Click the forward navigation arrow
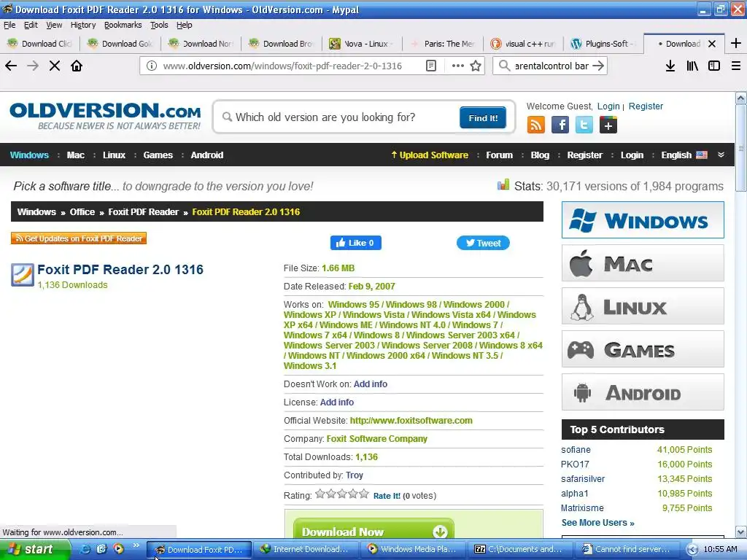 tap(33, 66)
